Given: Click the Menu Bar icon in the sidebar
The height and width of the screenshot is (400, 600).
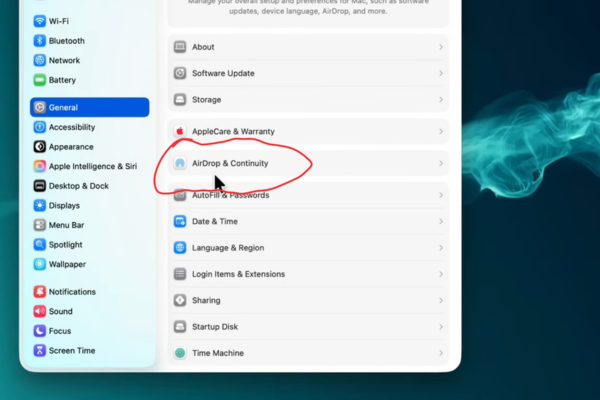Looking at the screenshot, I should click(x=39, y=225).
